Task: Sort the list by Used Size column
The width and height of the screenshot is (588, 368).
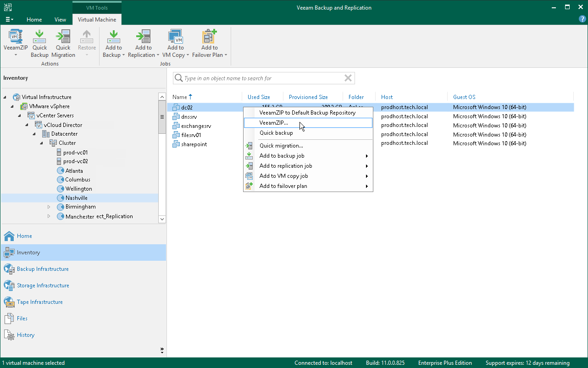Action: pos(259,97)
